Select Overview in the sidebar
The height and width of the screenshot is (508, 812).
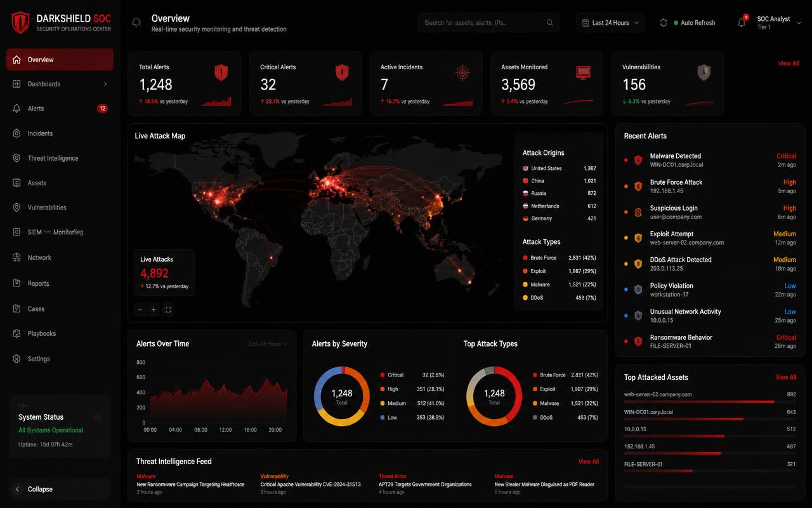pos(60,60)
